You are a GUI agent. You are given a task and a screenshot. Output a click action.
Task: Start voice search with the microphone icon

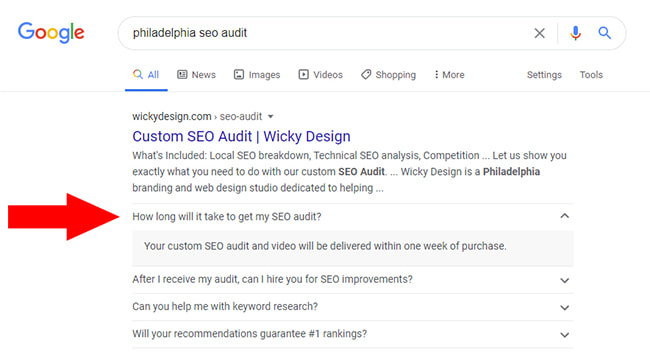[x=575, y=33]
